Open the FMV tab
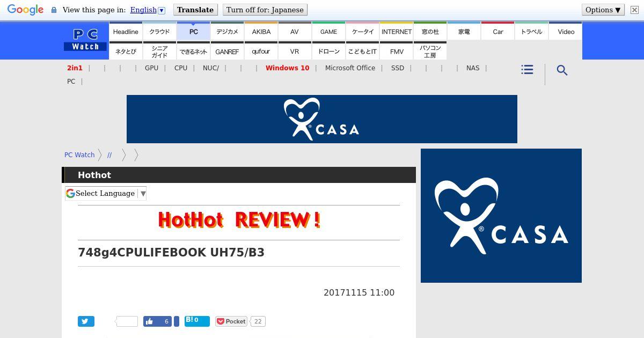 (x=396, y=51)
